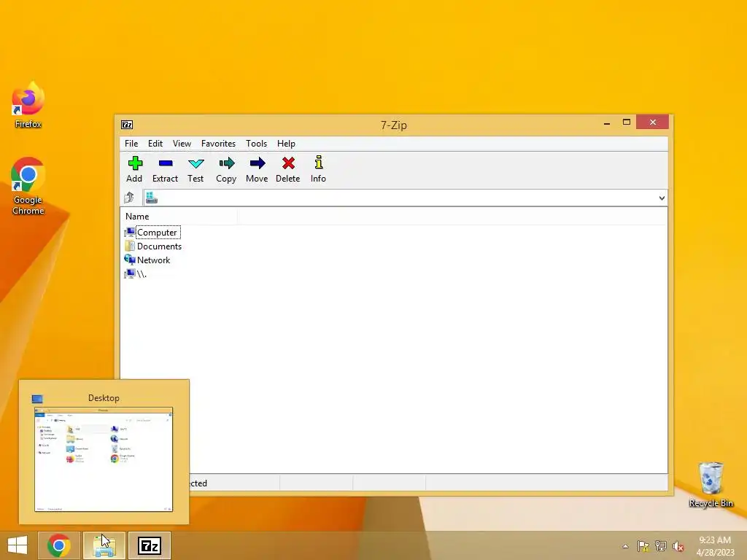Click the muted volume tray icon
This screenshot has width=747, height=560.
click(678, 546)
